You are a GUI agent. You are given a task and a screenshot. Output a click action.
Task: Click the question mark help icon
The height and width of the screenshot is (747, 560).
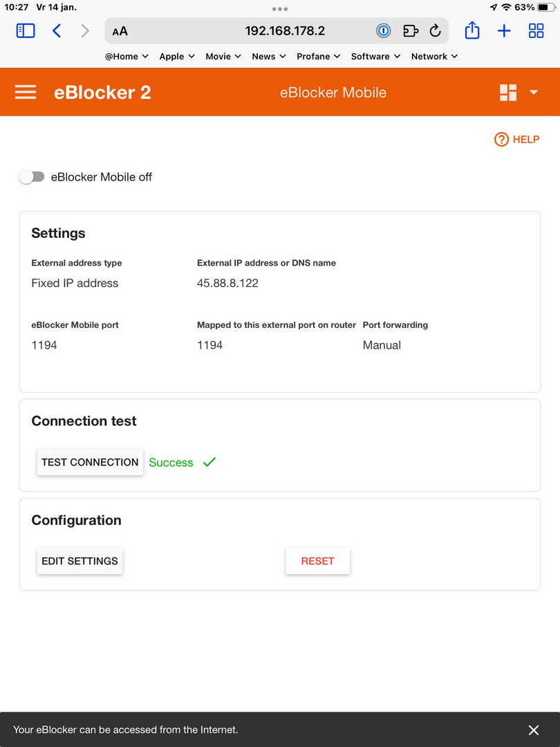(x=501, y=140)
